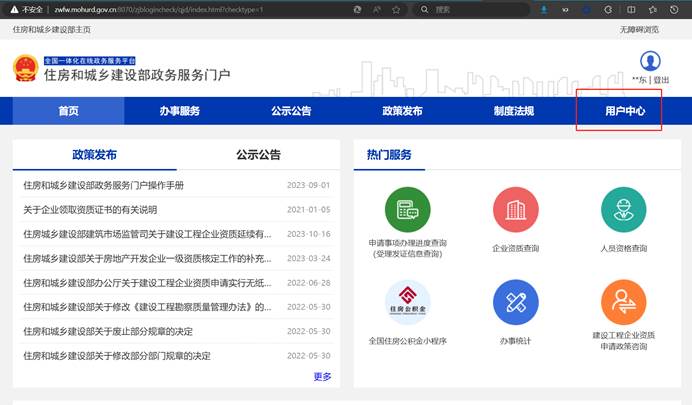Click the 企业资质查询 red building icon

tap(516, 210)
